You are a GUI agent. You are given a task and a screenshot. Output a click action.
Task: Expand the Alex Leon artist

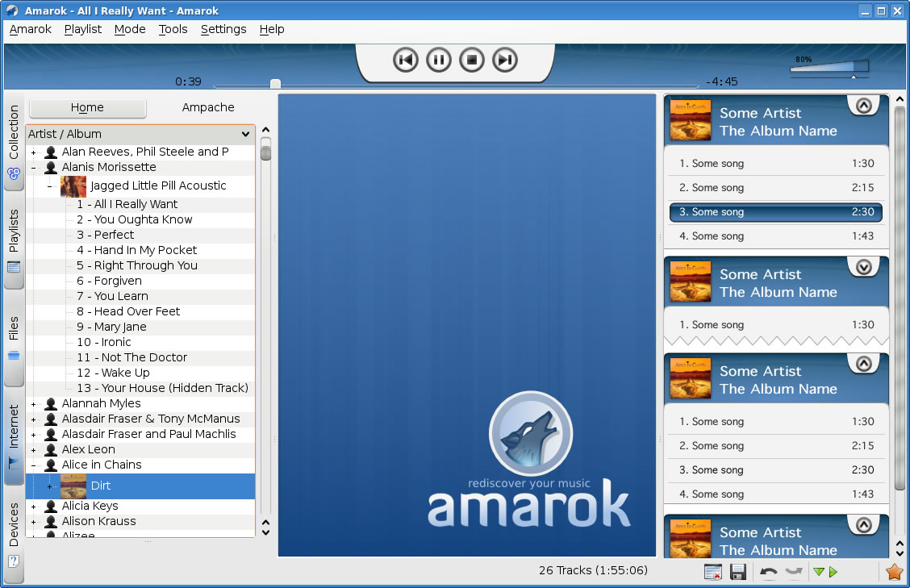[x=33, y=450]
